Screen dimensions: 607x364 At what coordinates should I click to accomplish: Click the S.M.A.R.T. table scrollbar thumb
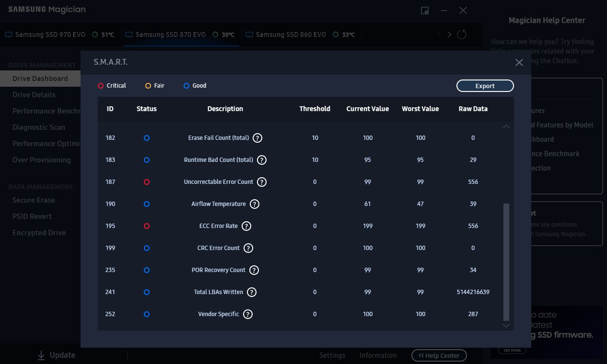pos(506,262)
